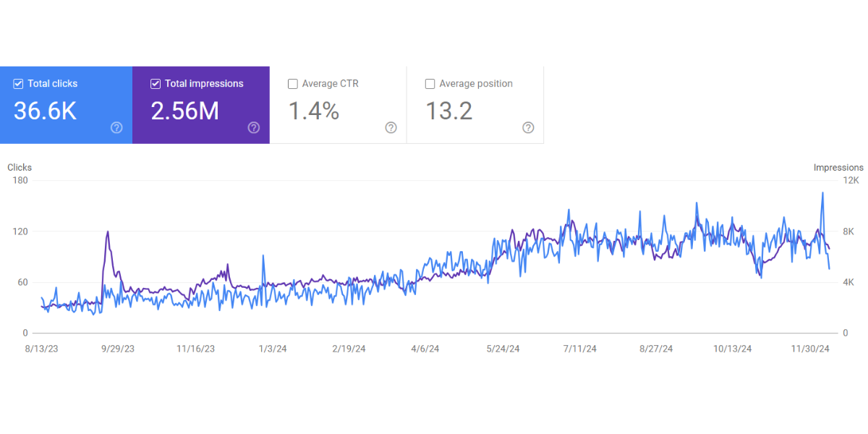Screen dimensions: 868x434
Task: Click the 36.6K total clicks value
Action: click(x=45, y=111)
